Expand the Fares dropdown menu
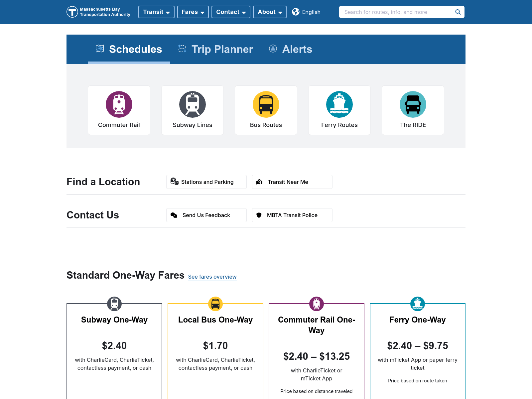The width and height of the screenshot is (532, 399). click(193, 12)
